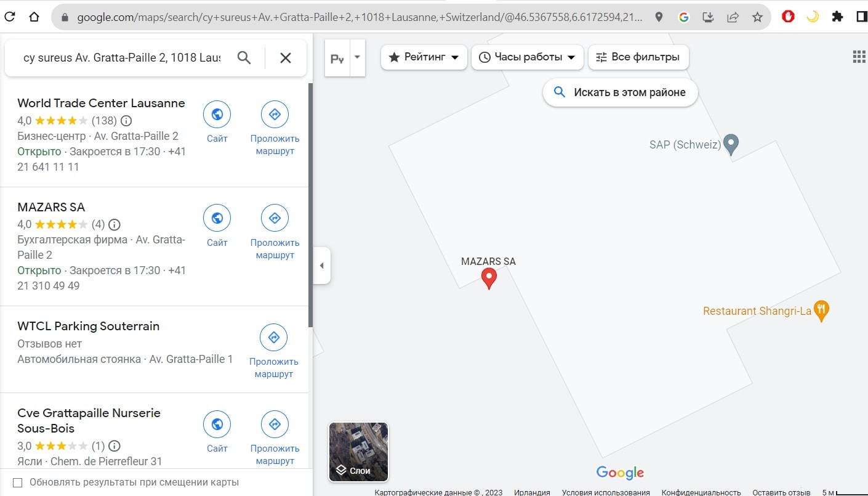Viewport: 868px width, 496px height.
Task: Click Искать в этом районе button
Action: 621,92
